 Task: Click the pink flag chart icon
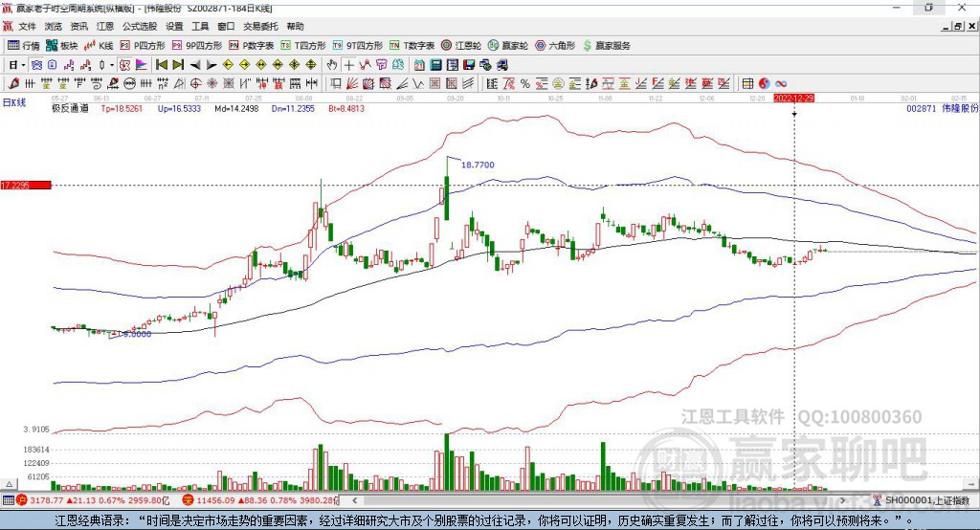point(142,65)
